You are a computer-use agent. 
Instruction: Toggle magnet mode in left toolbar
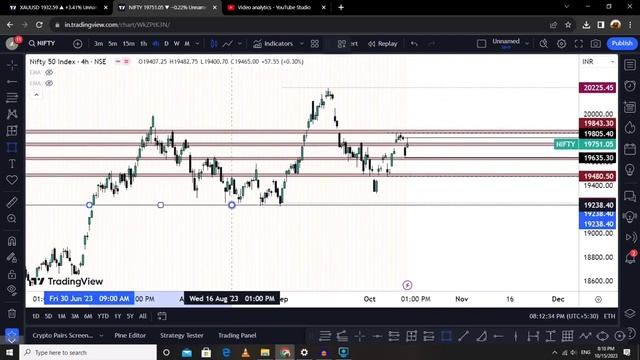click(x=12, y=241)
